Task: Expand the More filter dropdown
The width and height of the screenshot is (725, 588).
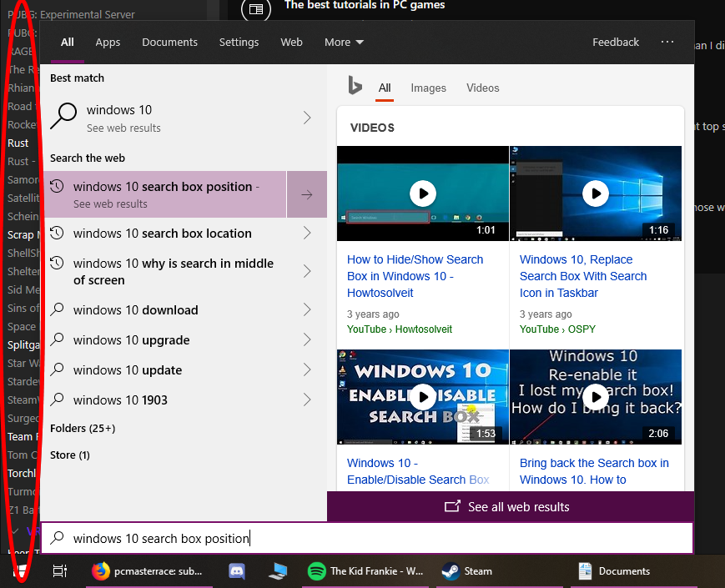Action: click(344, 42)
